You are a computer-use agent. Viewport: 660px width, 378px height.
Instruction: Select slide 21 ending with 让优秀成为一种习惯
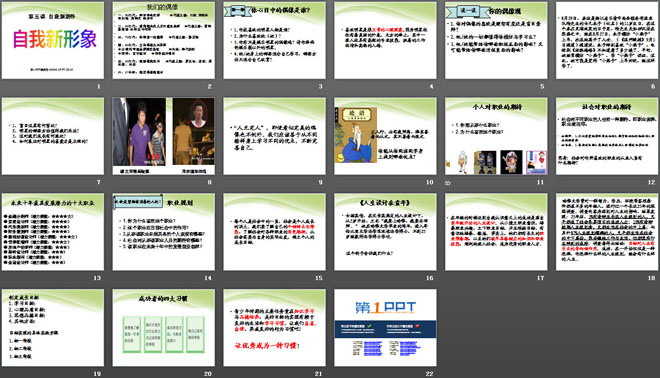tap(274, 327)
